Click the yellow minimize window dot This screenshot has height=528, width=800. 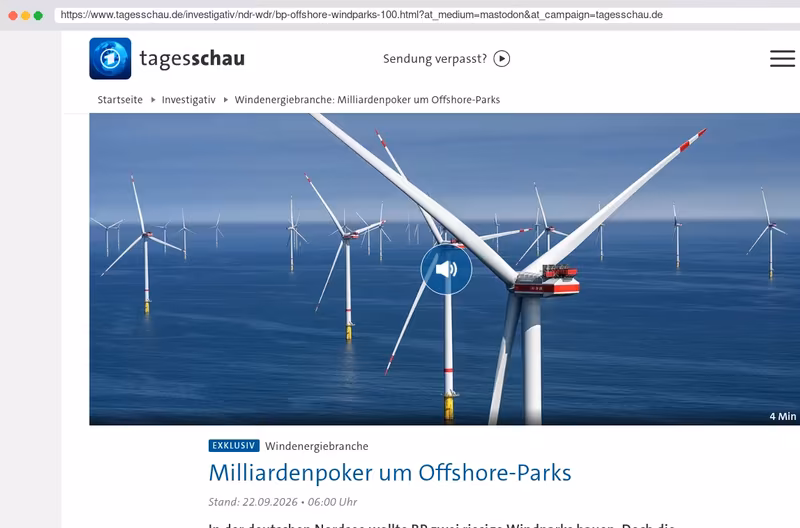pos(26,16)
